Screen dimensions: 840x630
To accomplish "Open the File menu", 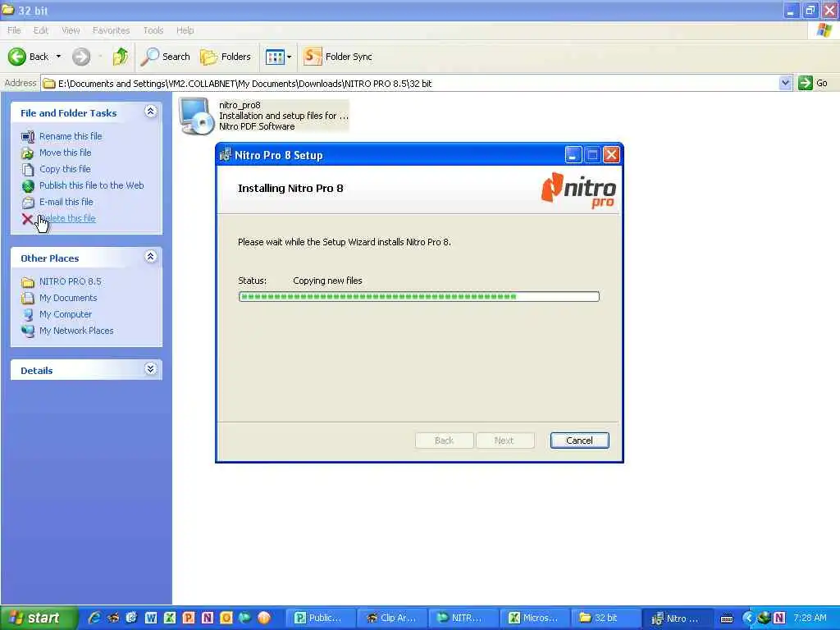I will tap(14, 30).
